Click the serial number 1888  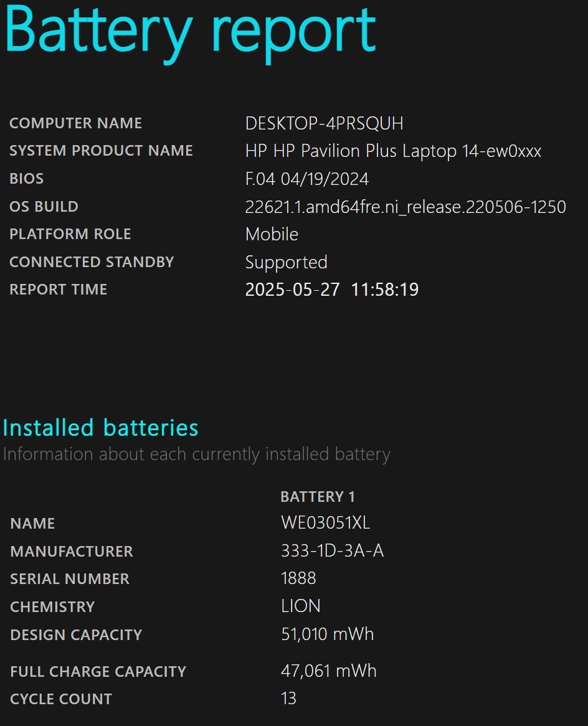tap(298, 578)
